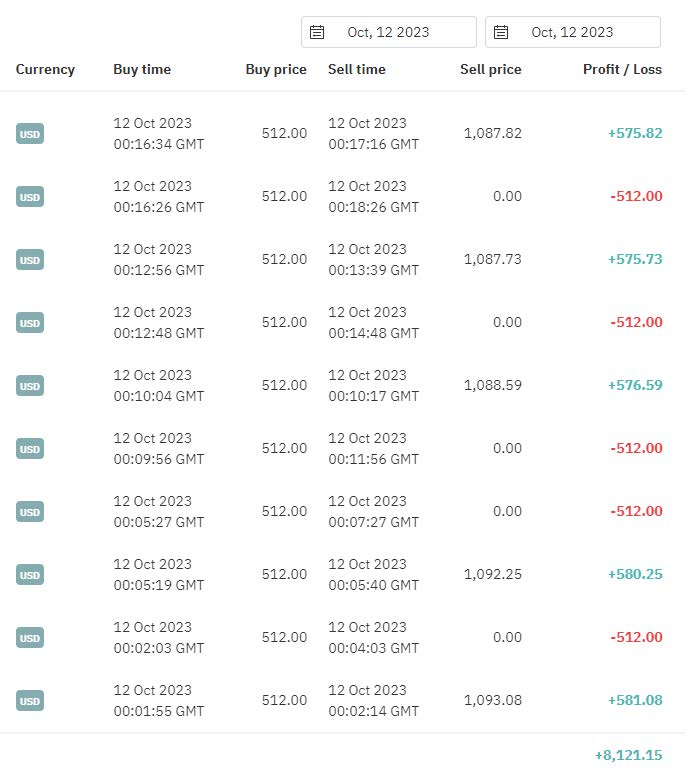Click the start date calendar icon
The image size is (697, 776).
pyautogui.click(x=317, y=32)
